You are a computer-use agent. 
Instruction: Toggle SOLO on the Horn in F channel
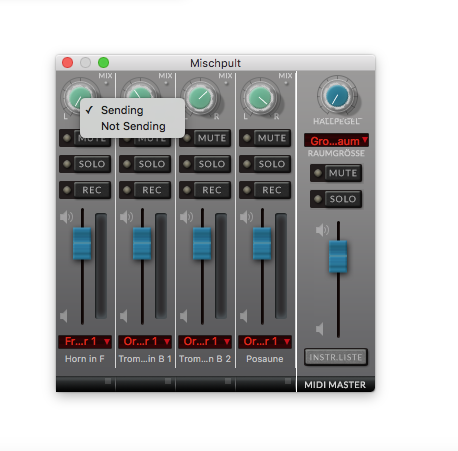(85, 164)
